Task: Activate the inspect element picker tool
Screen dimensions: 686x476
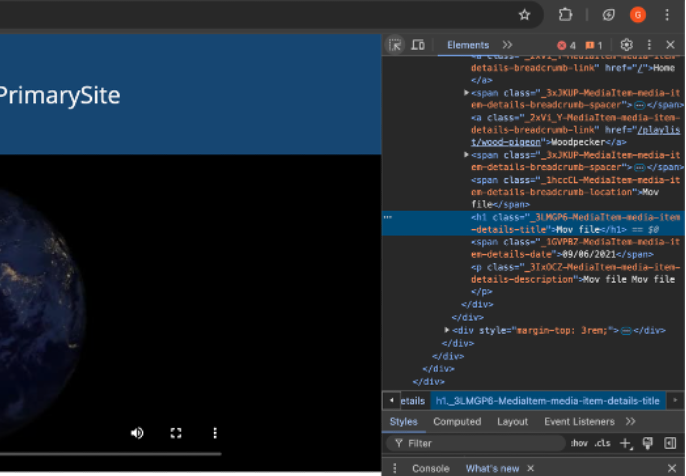Action: point(396,45)
